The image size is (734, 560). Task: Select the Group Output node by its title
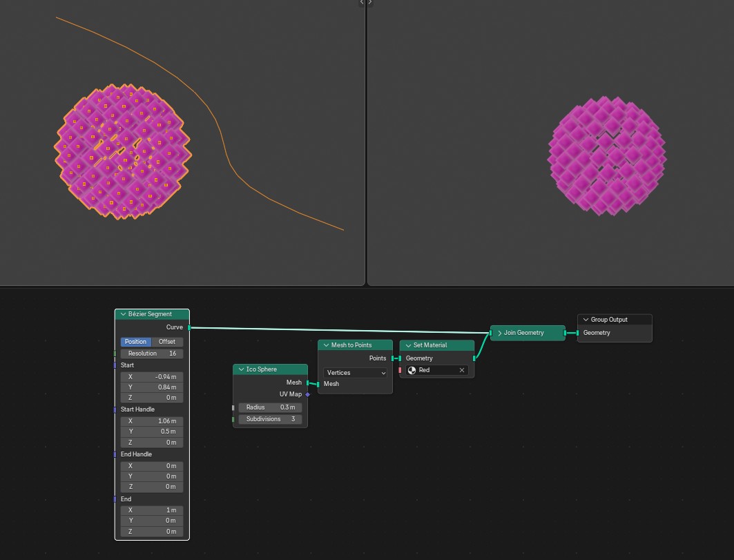pos(609,320)
